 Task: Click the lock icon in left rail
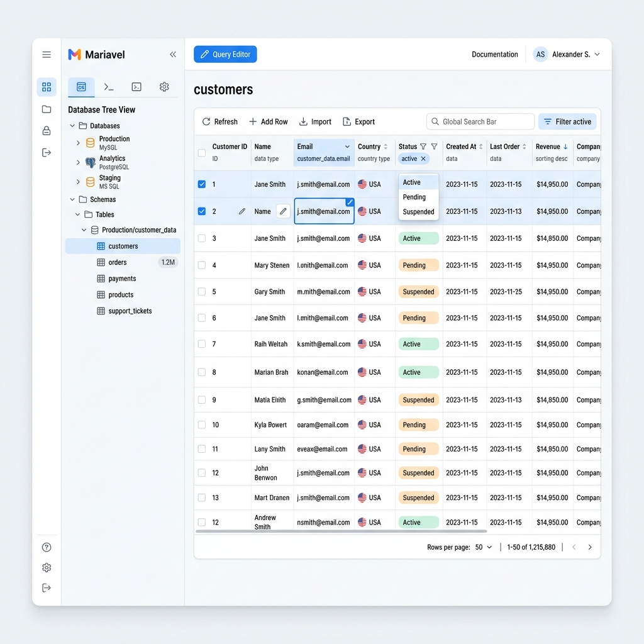[47, 131]
